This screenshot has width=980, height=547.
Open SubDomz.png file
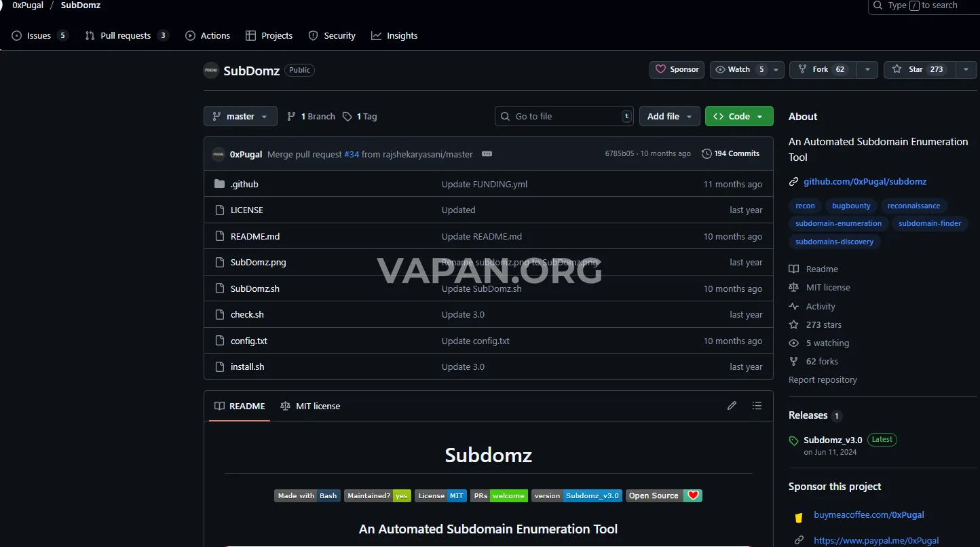[259, 262]
